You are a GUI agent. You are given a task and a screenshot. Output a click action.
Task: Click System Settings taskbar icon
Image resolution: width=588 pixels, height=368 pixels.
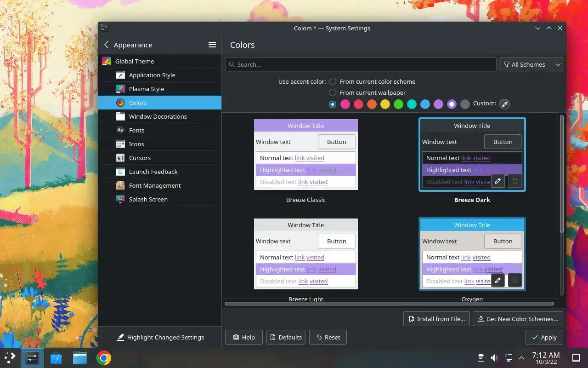32,358
